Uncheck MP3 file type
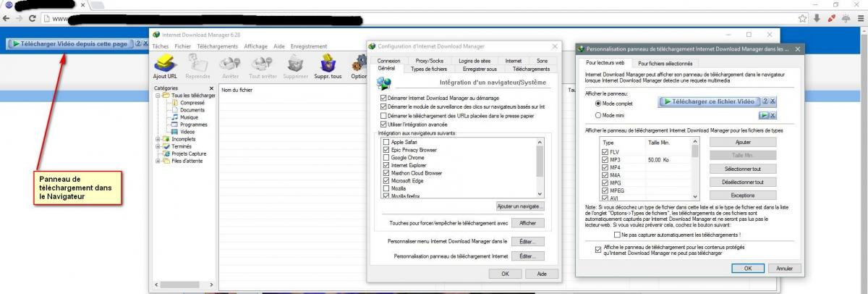 coord(605,159)
